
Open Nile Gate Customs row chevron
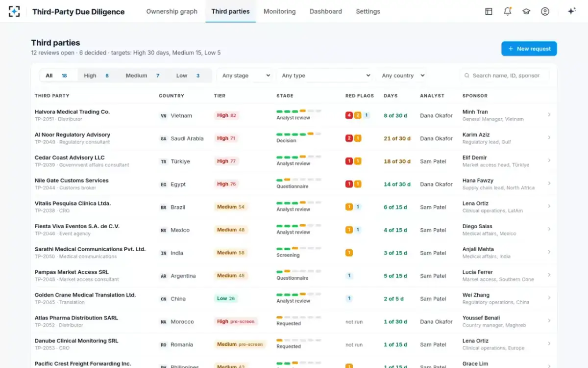pos(549,184)
